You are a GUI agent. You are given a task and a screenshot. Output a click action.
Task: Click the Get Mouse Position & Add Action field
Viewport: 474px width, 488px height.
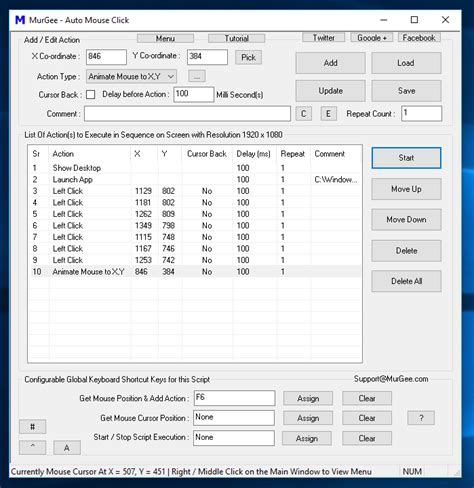[234, 398]
